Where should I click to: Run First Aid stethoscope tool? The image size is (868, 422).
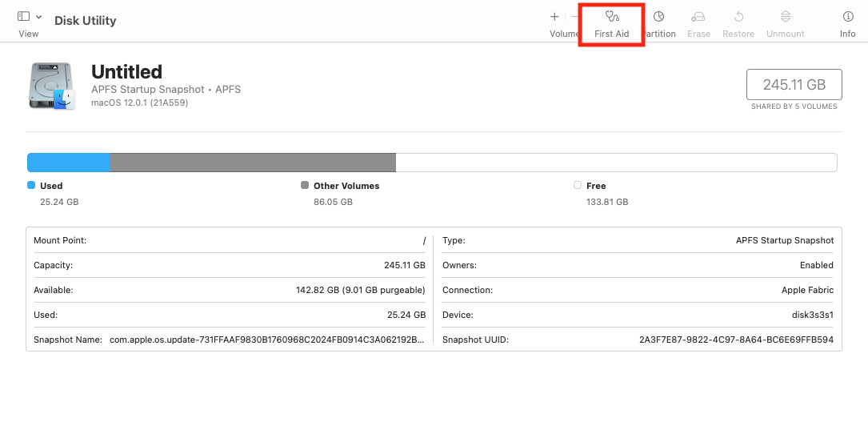[612, 17]
